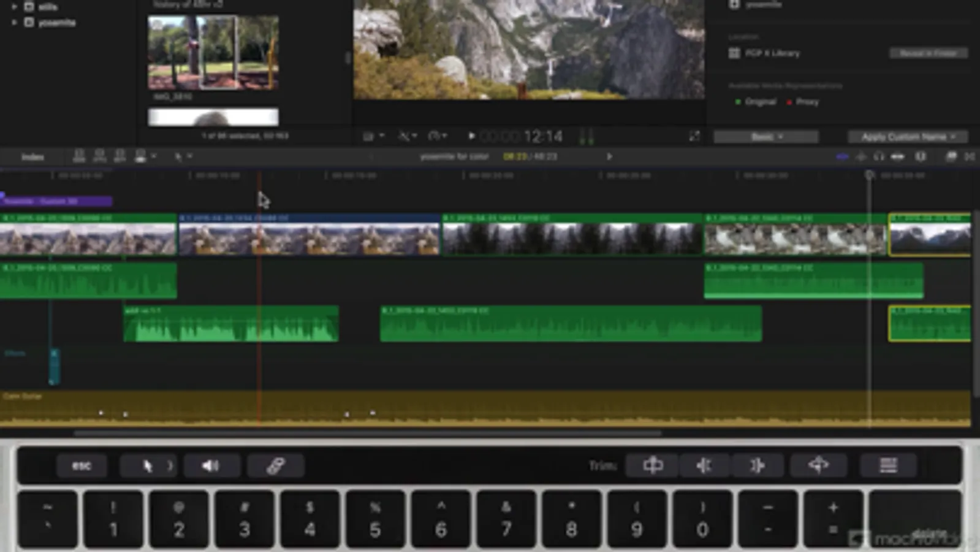Image resolution: width=980 pixels, height=552 pixels.
Task: Click the Index button
Action: [32, 157]
